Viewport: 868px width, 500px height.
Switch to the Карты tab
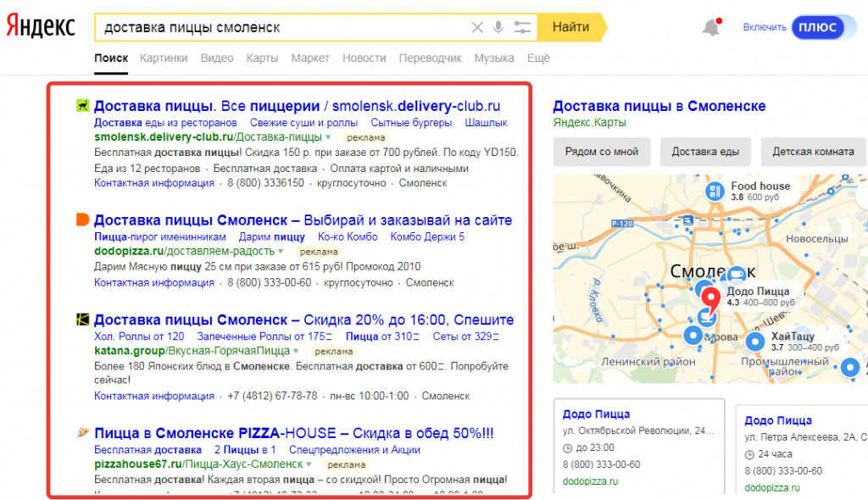point(262,58)
